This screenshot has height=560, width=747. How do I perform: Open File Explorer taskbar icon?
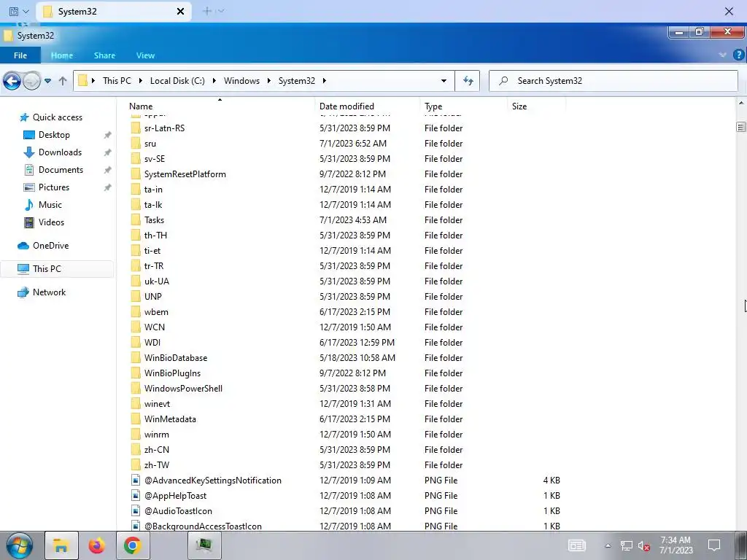pos(61,545)
